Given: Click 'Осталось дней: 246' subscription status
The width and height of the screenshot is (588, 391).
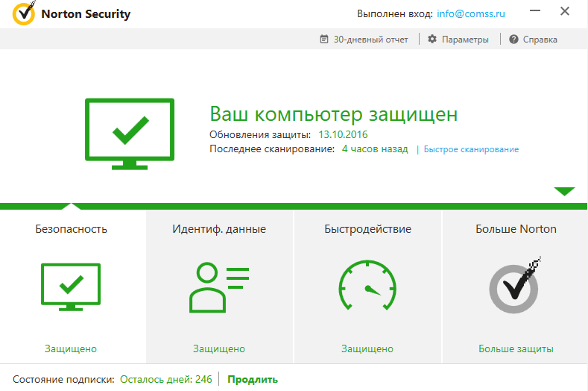Looking at the screenshot, I should pos(166,379).
